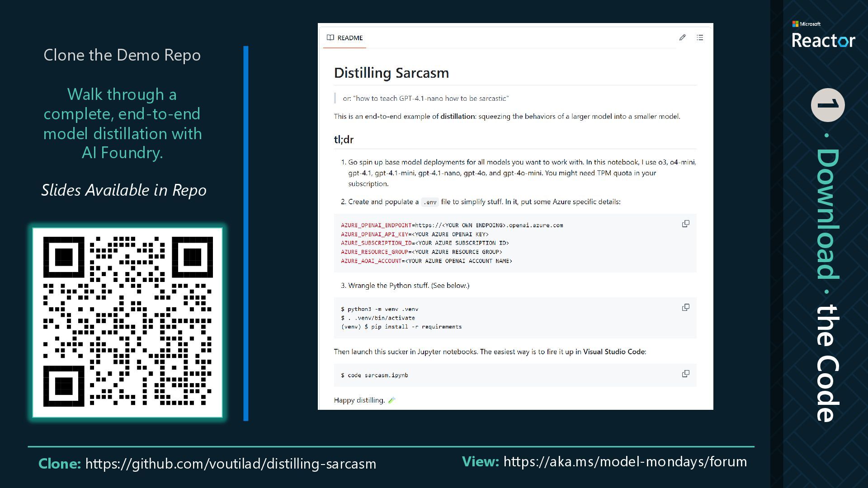The width and height of the screenshot is (868, 488).
Task: Open the README outline list icon
Action: 700,38
